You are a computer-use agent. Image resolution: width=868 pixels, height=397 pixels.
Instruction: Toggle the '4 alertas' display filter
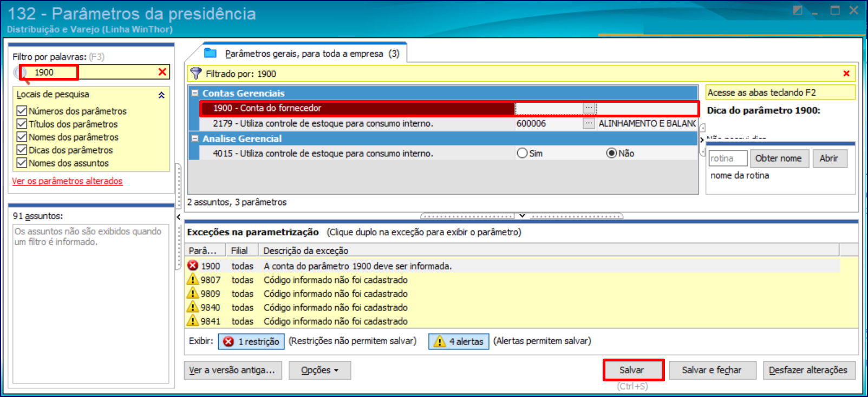(459, 341)
